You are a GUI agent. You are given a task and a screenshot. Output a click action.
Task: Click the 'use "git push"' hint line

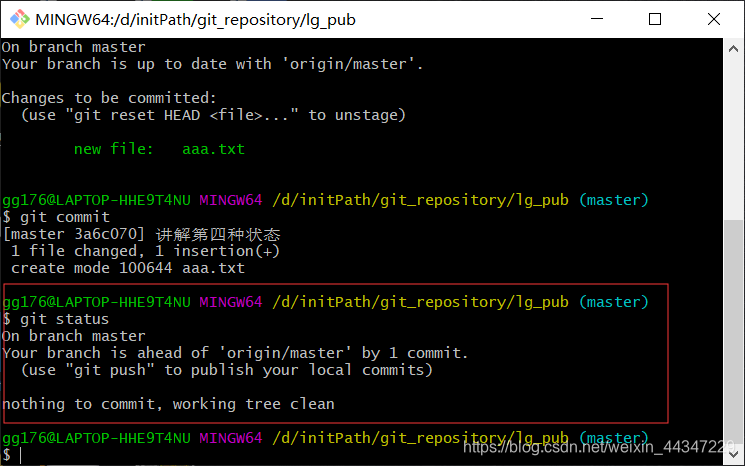tap(227, 370)
